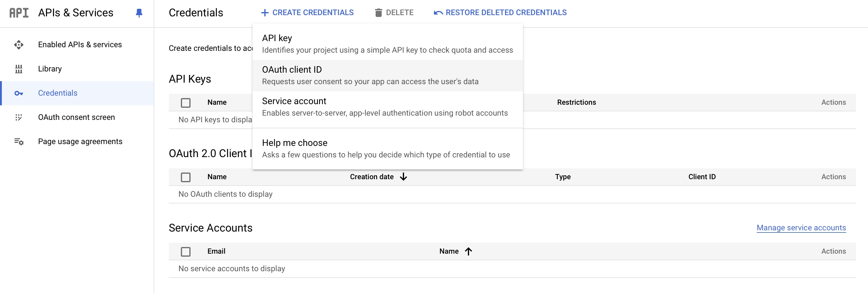Viewport: 868px width, 293px height.
Task: Choose OAuth client ID option
Action: [387, 76]
